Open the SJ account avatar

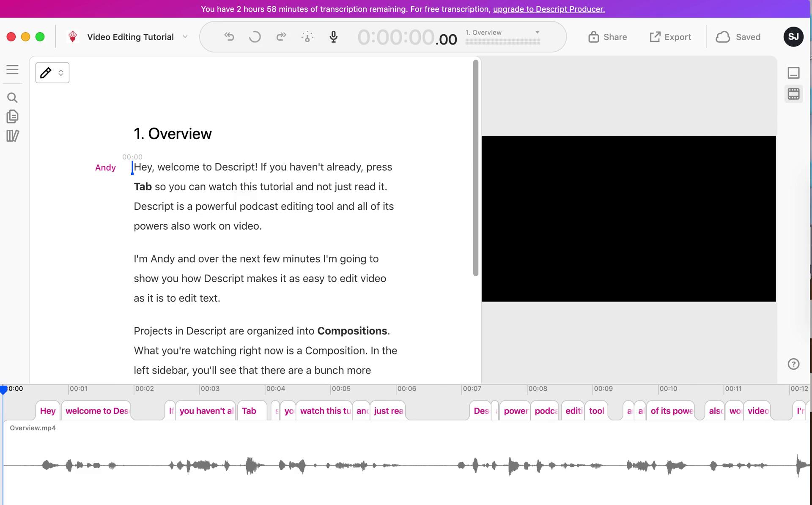point(793,37)
